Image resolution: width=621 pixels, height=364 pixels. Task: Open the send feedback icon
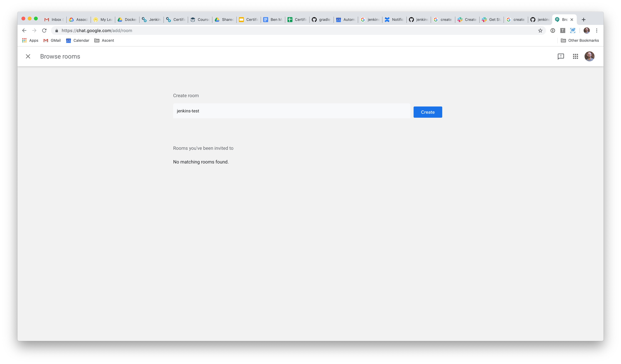point(561,56)
